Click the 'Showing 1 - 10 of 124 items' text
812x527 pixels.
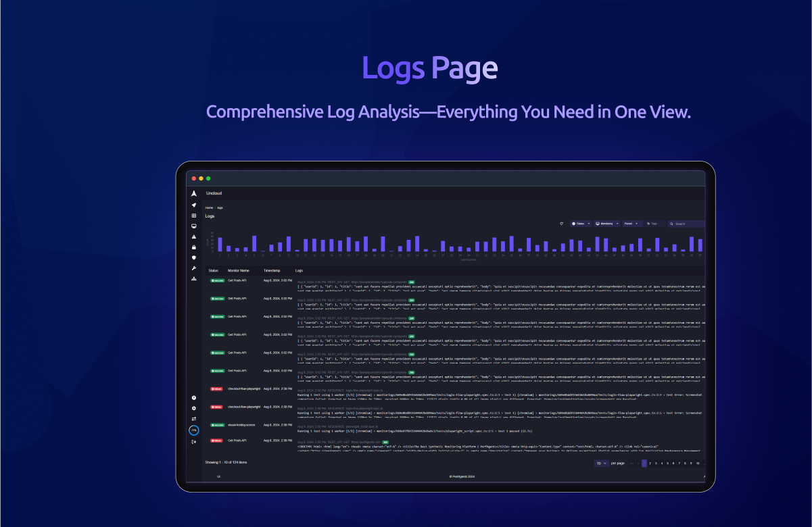pyautogui.click(x=226, y=462)
